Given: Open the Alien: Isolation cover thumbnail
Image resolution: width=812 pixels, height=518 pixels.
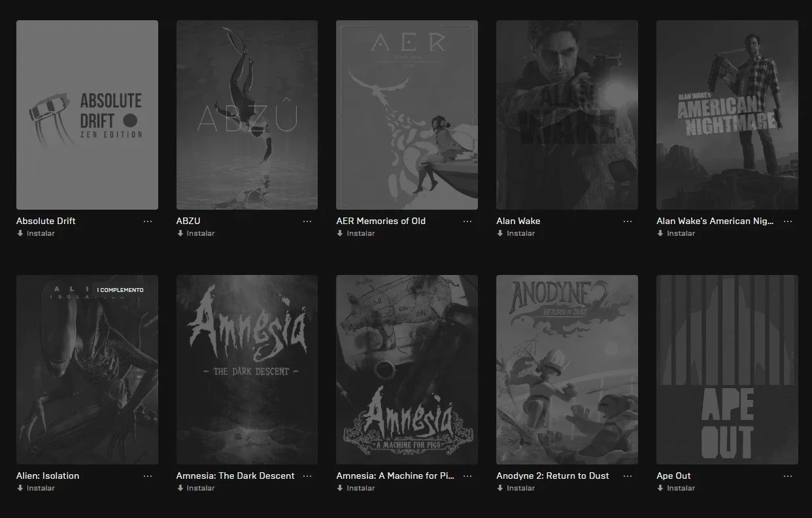Looking at the screenshot, I should pos(87,370).
